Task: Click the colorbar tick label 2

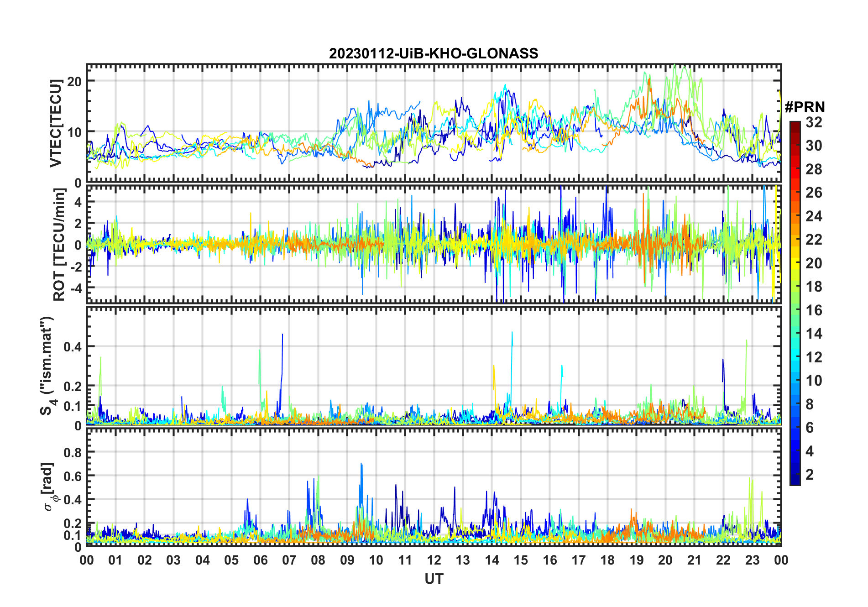Action: (x=810, y=475)
